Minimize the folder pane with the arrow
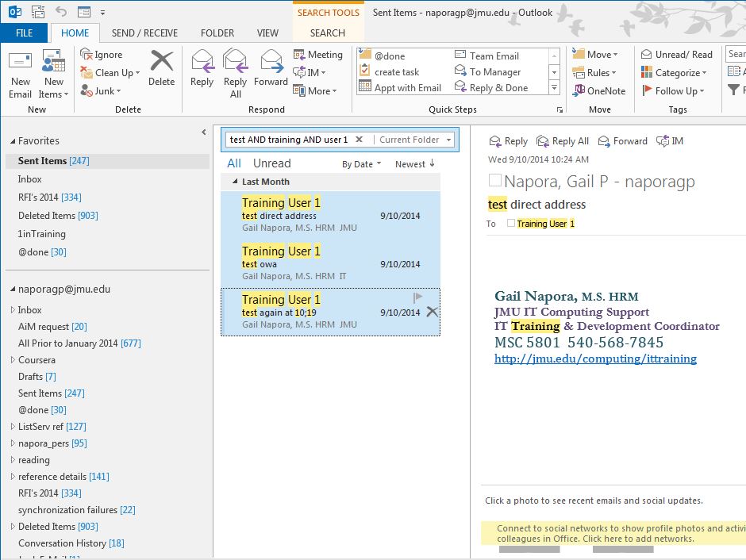Viewport: 746px width, 560px height. coord(204,132)
